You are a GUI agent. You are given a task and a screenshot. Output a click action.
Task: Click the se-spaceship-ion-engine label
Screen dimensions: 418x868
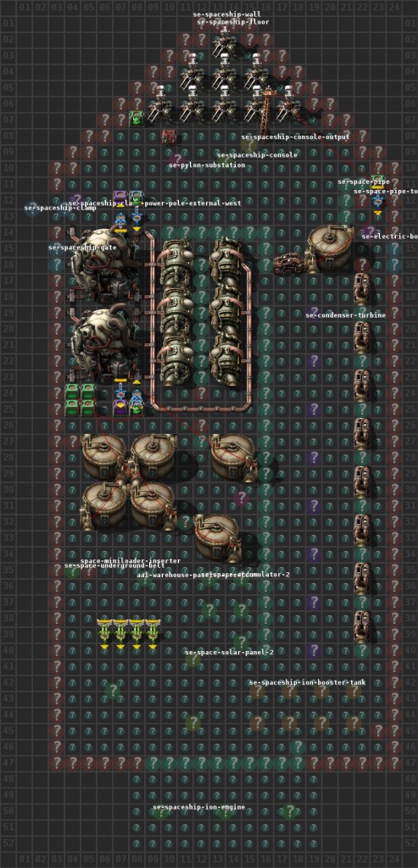(x=198, y=807)
